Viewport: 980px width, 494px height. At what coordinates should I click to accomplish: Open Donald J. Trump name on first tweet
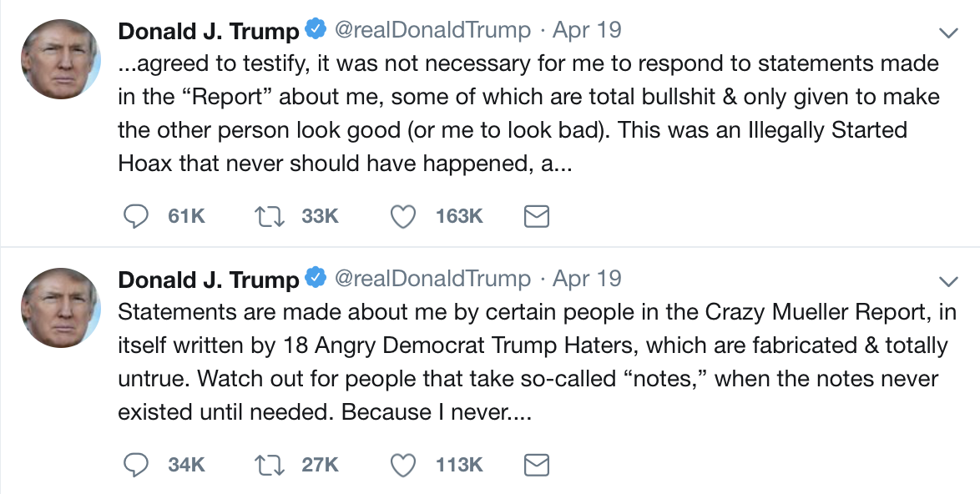208,32
